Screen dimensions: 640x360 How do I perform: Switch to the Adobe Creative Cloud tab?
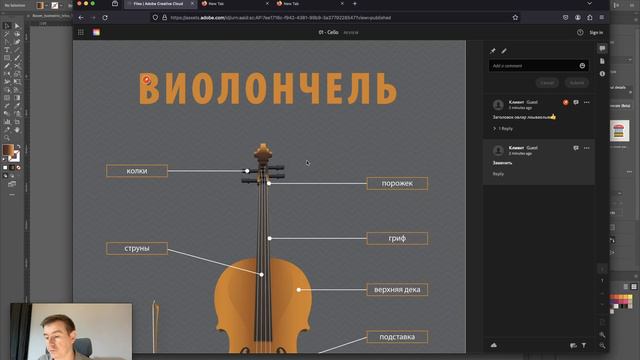(x=159, y=4)
